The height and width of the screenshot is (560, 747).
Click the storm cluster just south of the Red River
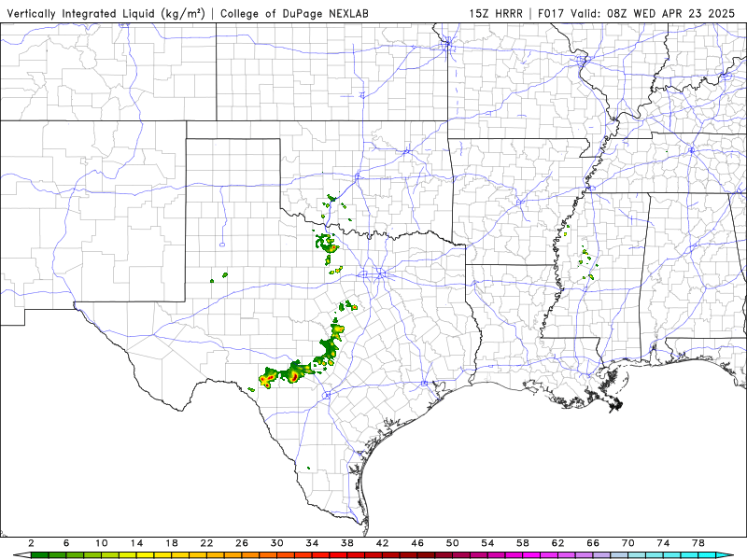click(x=327, y=244)
